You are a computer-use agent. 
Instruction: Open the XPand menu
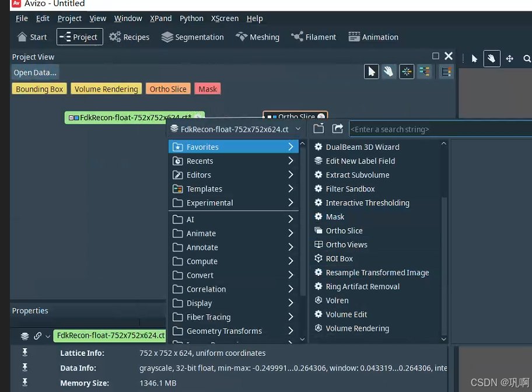pyautogui.click(x=161, y=19)
